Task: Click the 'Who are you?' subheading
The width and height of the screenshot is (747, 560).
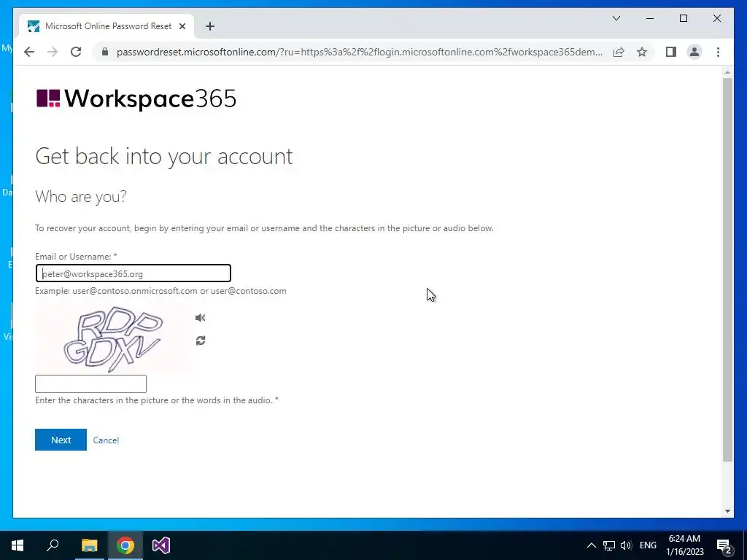Action: [81, 196]
